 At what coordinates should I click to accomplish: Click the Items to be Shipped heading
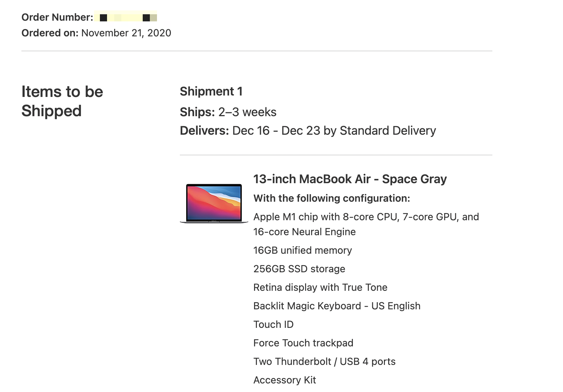coord(62,101)
